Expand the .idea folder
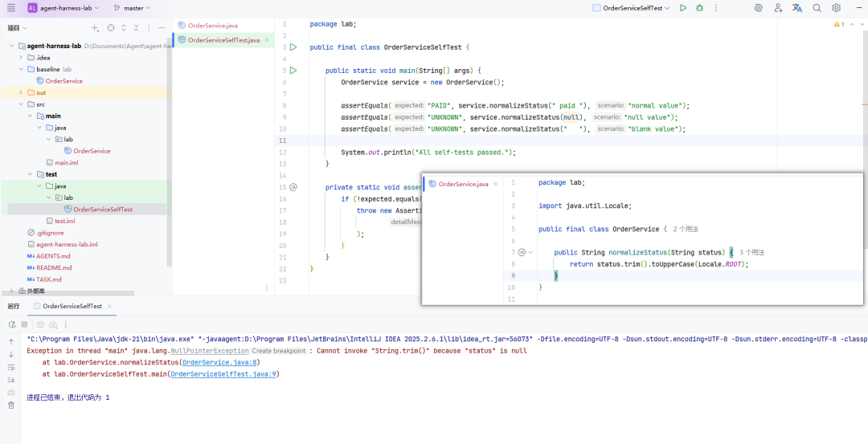This screenshot has height=444, width=868. point(21,58)
